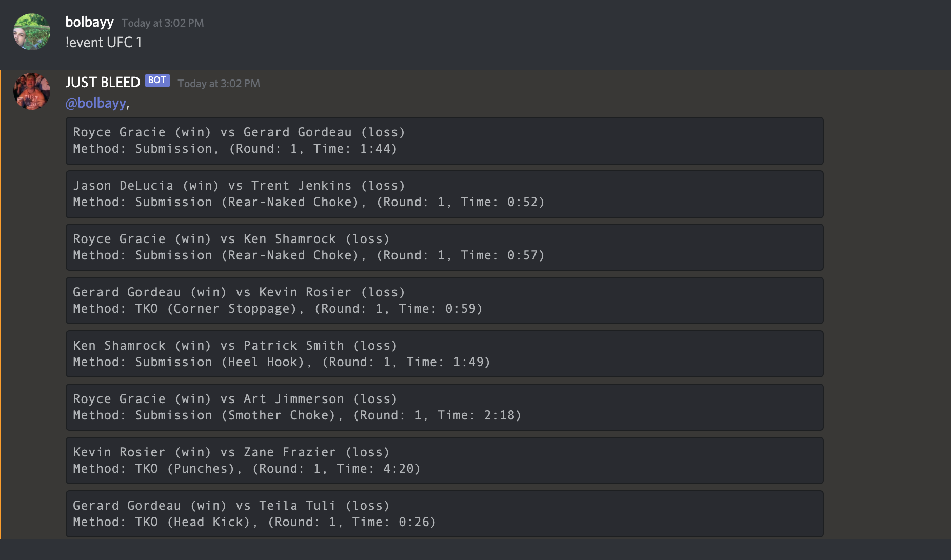951x560 pixels.
Task: Click the Gerard Gordeau vs Kevin Rosier result
Action: pyautogui.click(x=444, y=301)
